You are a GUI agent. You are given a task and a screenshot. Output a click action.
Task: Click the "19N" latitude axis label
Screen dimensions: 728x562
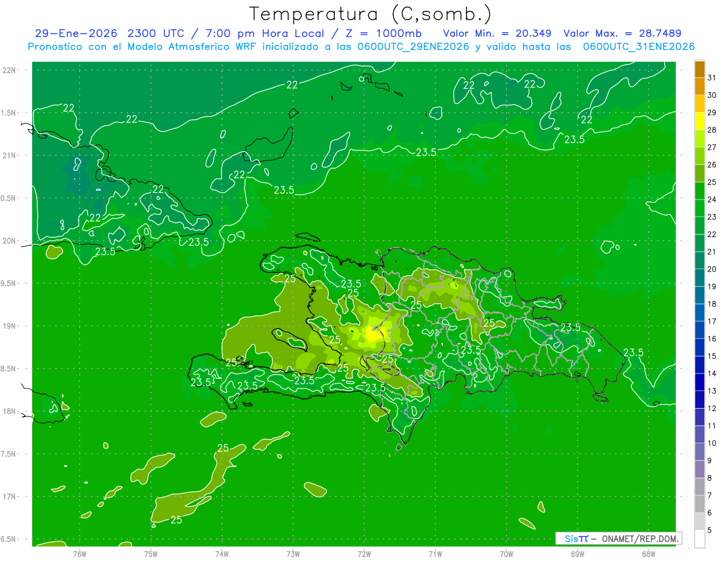click(10, 326)
